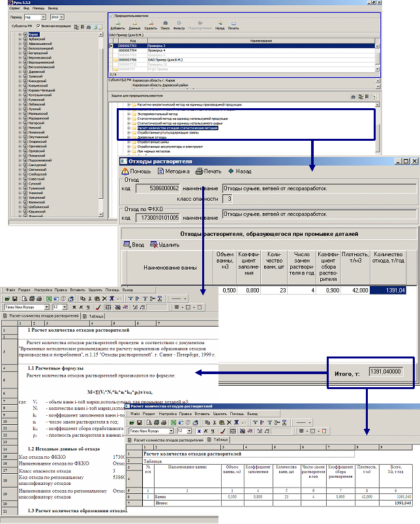The height and width of the screenshot is (524, 420).
Task: Click the Назад arrow in Отходы растворителя
Action: [240, 171]
